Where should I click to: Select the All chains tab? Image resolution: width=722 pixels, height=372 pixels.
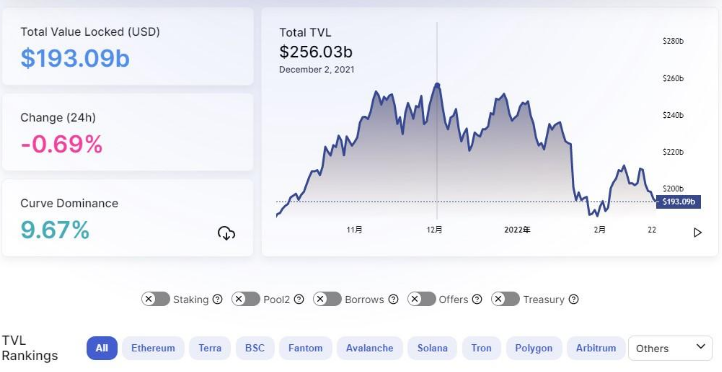click(x=102, y=348)
